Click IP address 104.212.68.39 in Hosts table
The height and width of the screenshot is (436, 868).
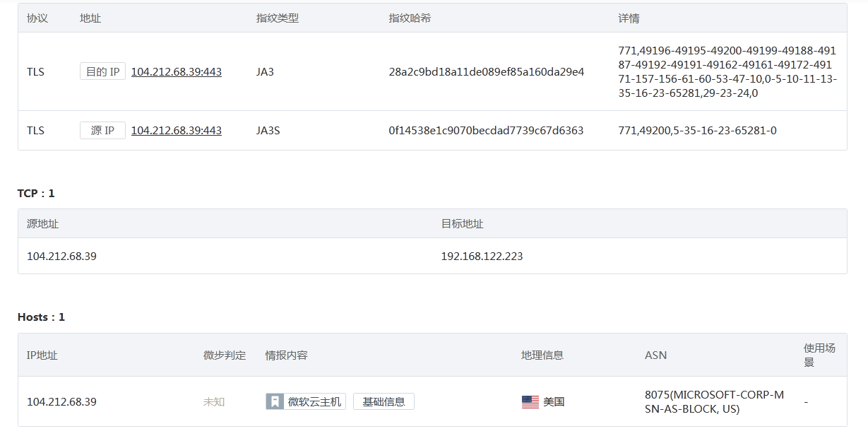pos(61,401)
